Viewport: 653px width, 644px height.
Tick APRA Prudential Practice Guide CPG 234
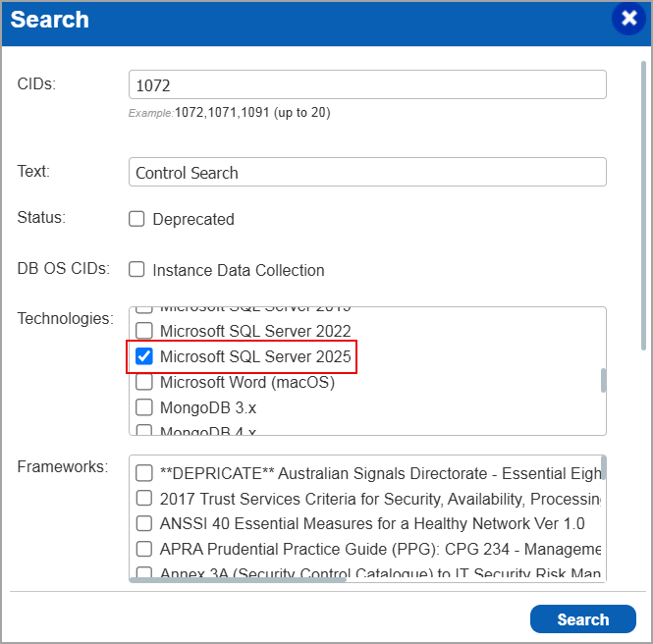[x=144, y=549]
